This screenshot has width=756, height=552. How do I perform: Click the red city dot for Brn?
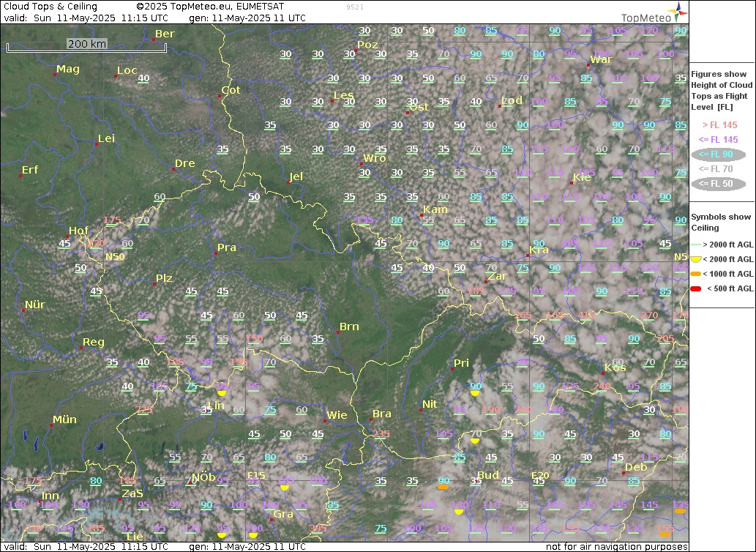(338, 332)
